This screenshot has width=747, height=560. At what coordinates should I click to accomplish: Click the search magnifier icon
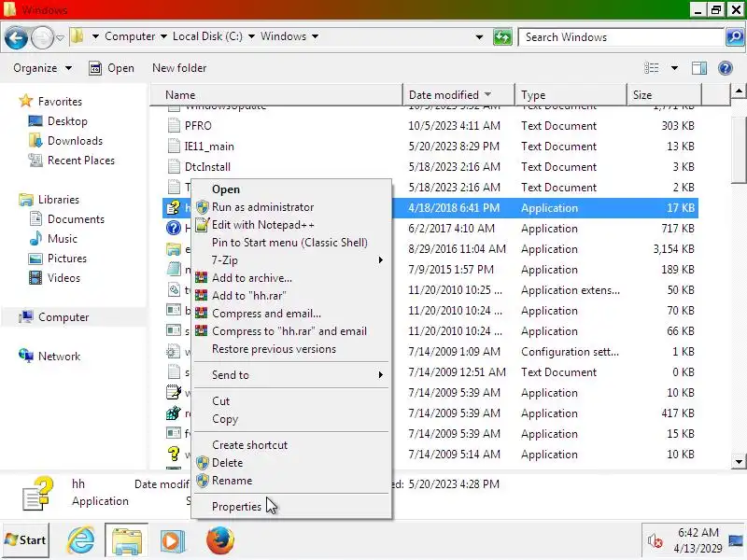coord(735,36)
